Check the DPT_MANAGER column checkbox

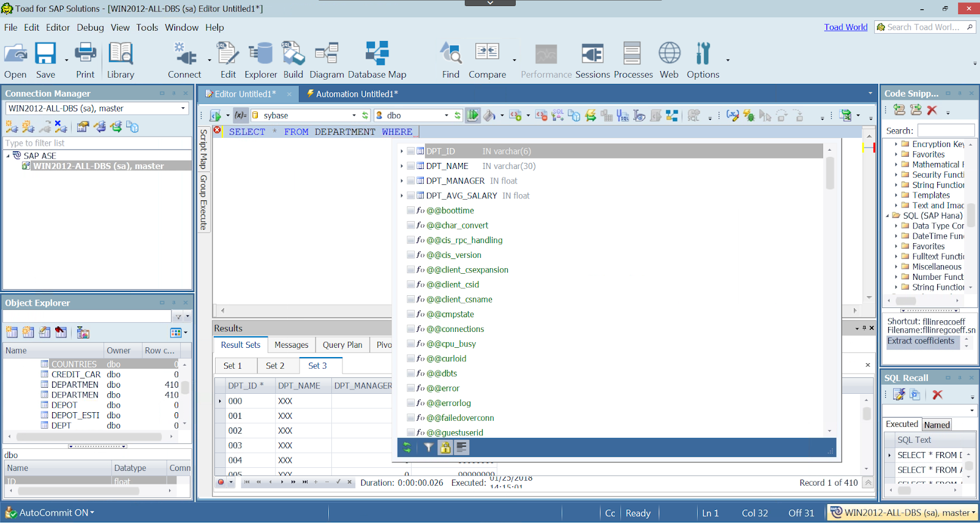410,181
